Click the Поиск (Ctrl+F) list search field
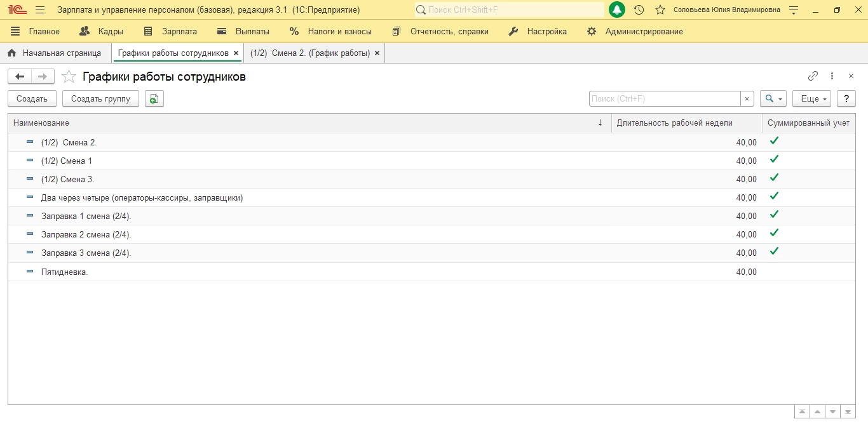The image size is (868, 426). click(664, 98)
